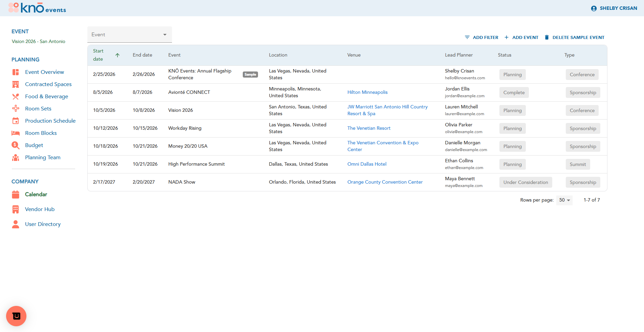644x332 pixels.
Task: Open Venetian Convention & Expo Center link
Action: 383,146
